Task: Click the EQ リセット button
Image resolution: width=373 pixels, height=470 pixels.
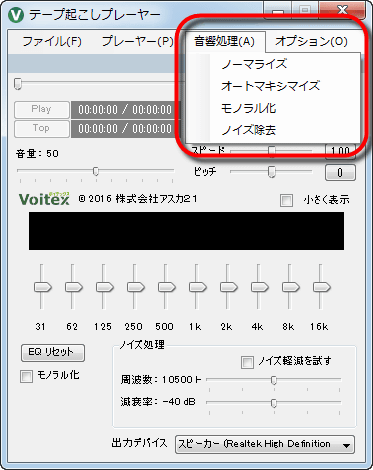Action: pyautogui.click(x=53, y=353)
